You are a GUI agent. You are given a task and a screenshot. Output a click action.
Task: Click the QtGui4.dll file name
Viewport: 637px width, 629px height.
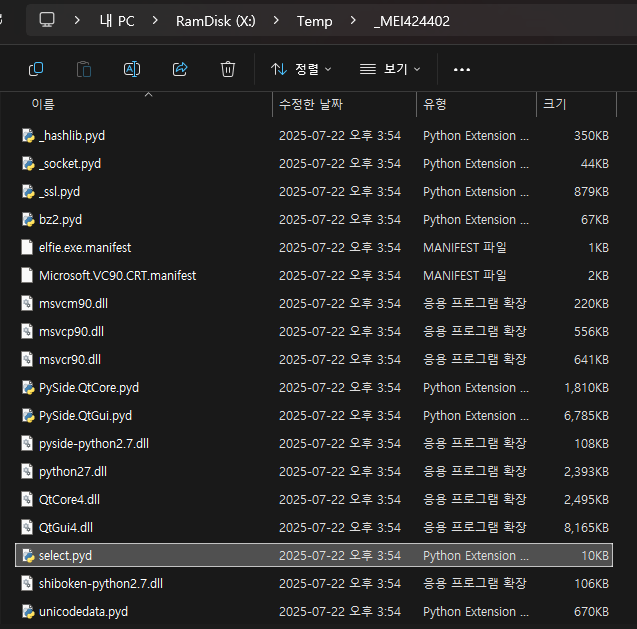point(66,527)
